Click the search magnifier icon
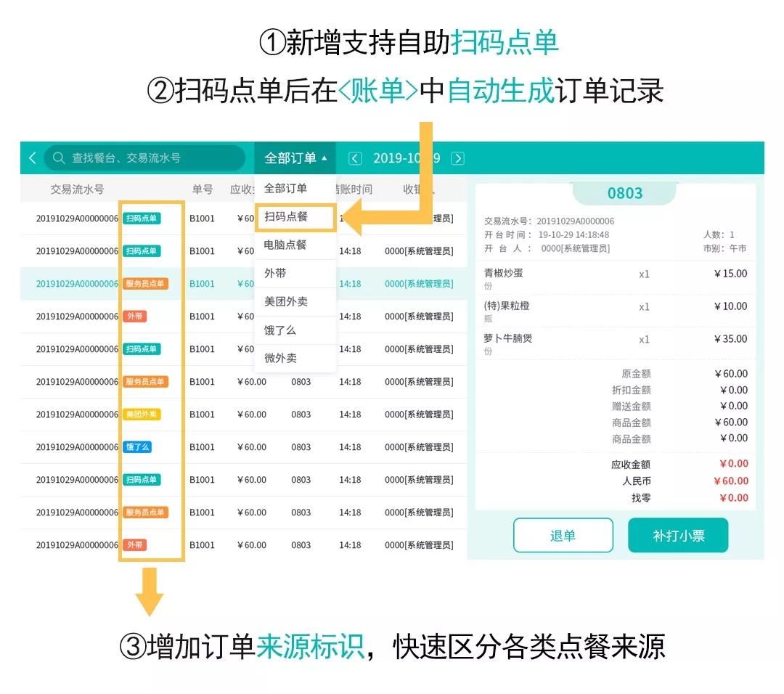 [x=59, y=158]
